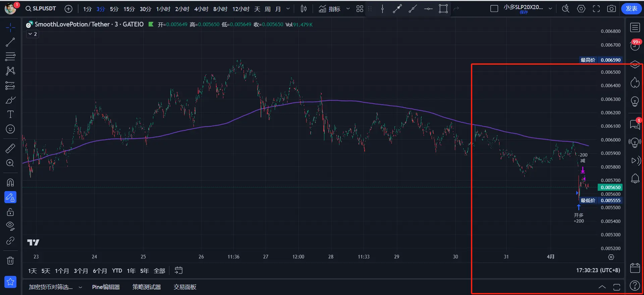
Task: Open the layout name dropdown arrow
Action: tap(550, 9)
